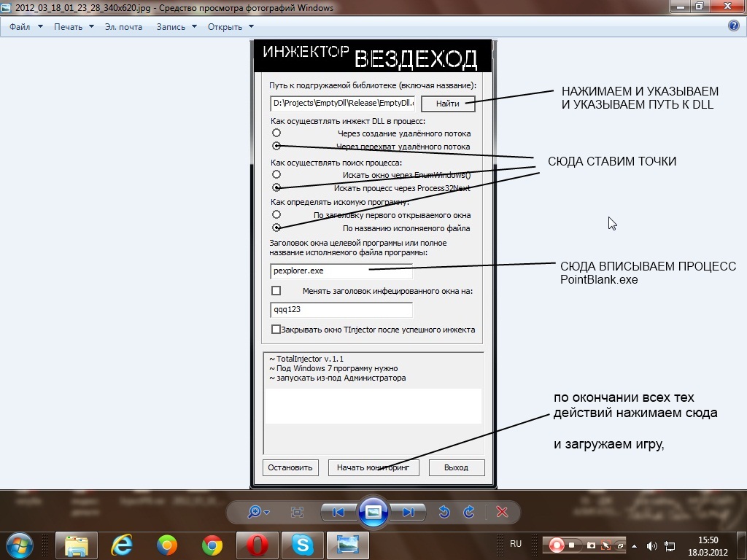Click the Начать мониторинг button

coord(373,467)
